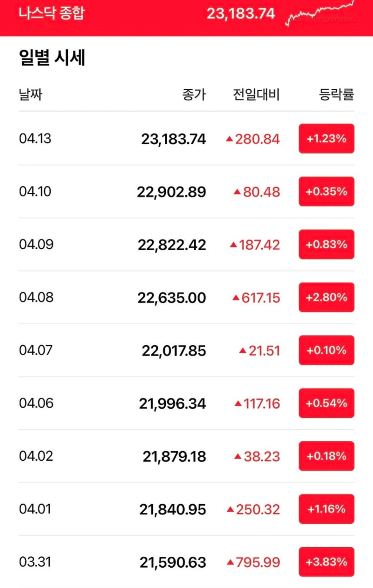Screen dimensions: 373x588
Task: Click the up arrow beside 280.84
Action: tap(229, 139)
